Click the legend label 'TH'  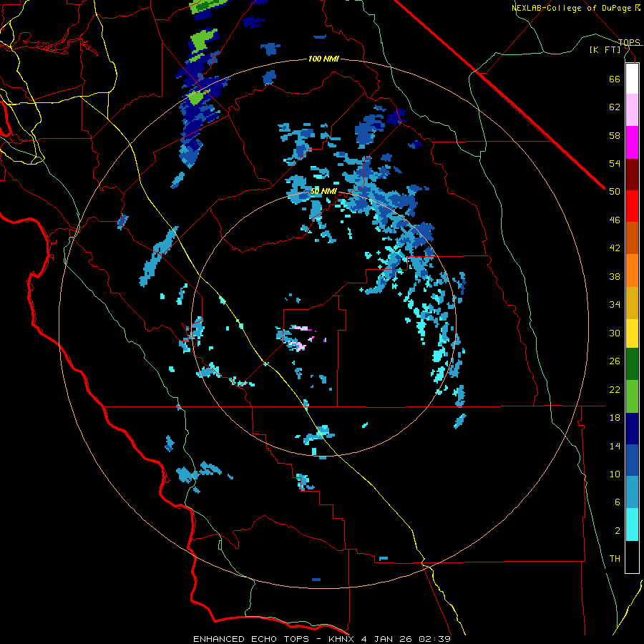click(615, 559)
